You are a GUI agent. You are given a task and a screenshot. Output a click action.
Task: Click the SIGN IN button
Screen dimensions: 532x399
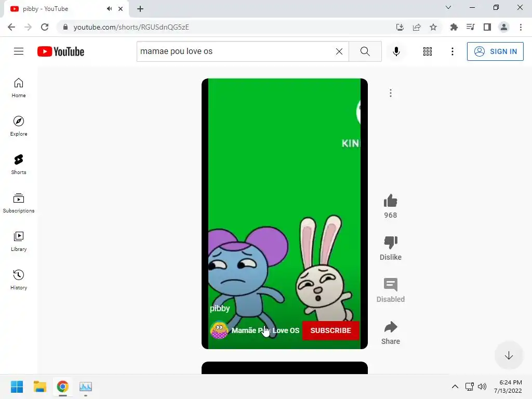point(495,51)
